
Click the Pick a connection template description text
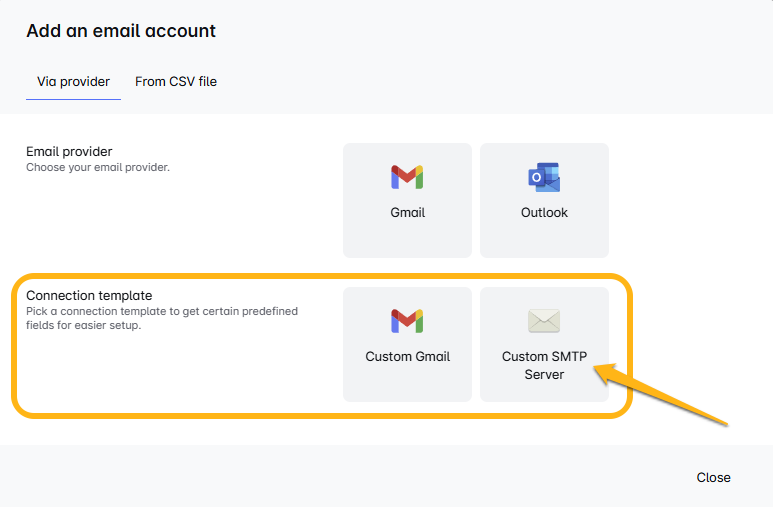click(162, 318)
